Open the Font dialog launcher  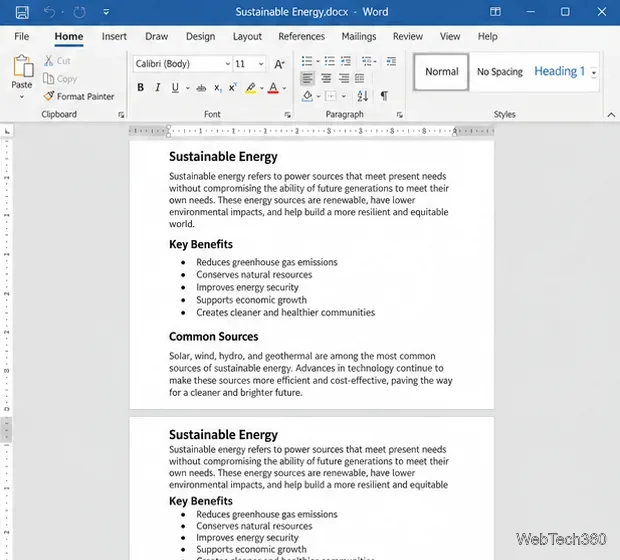pos(287,115)
